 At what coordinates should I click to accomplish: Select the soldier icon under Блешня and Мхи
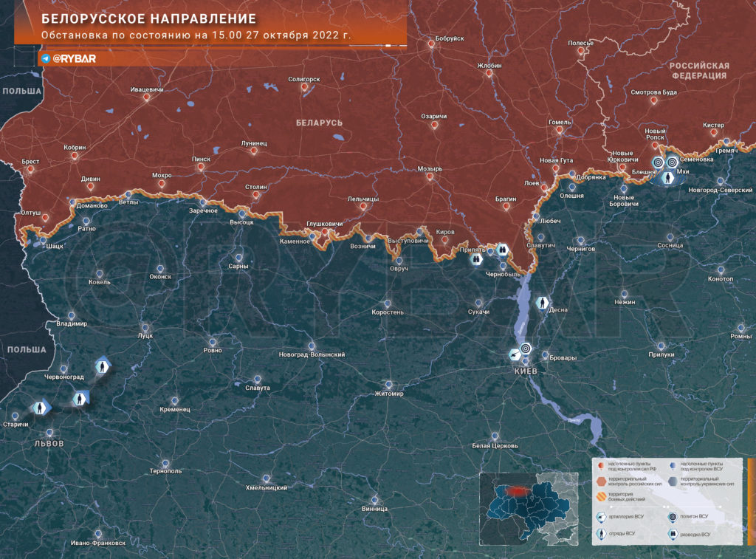667,179
